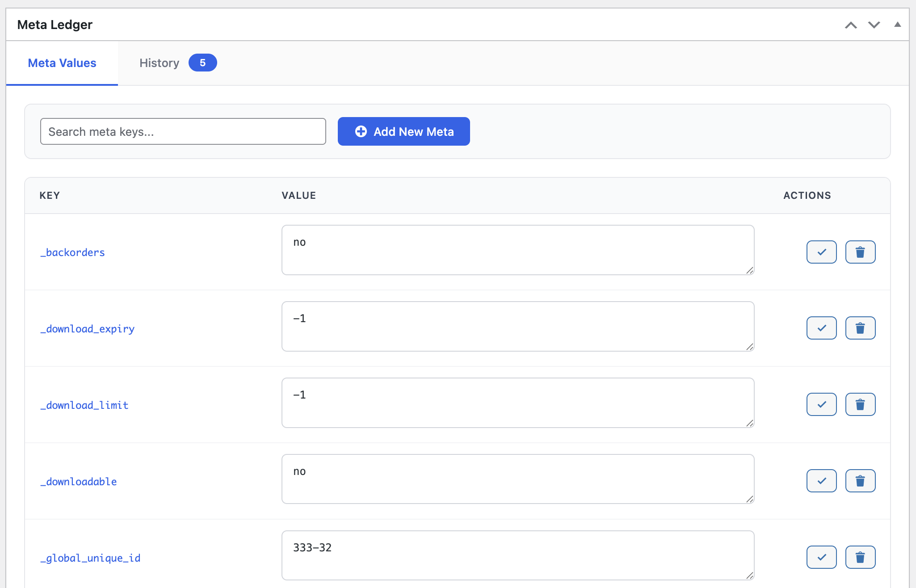Click the Add New Meta button
Viewport: 916px width, 588px height.
403,131
